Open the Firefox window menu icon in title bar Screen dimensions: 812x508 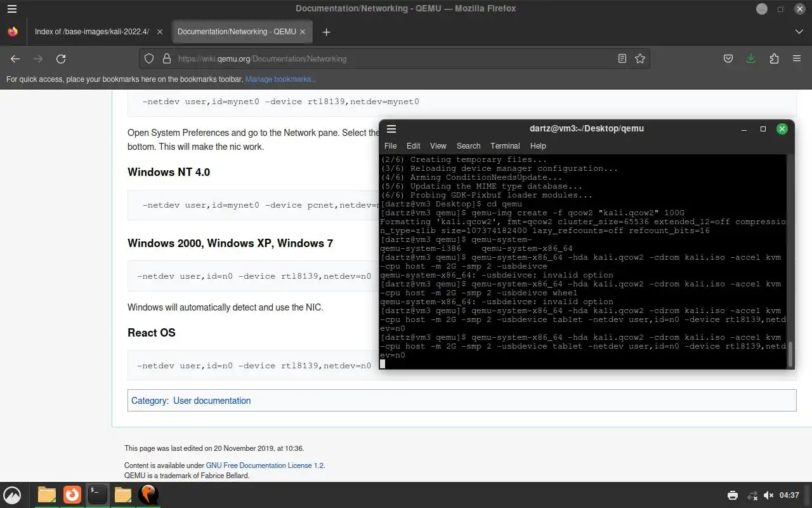point(12,9)
